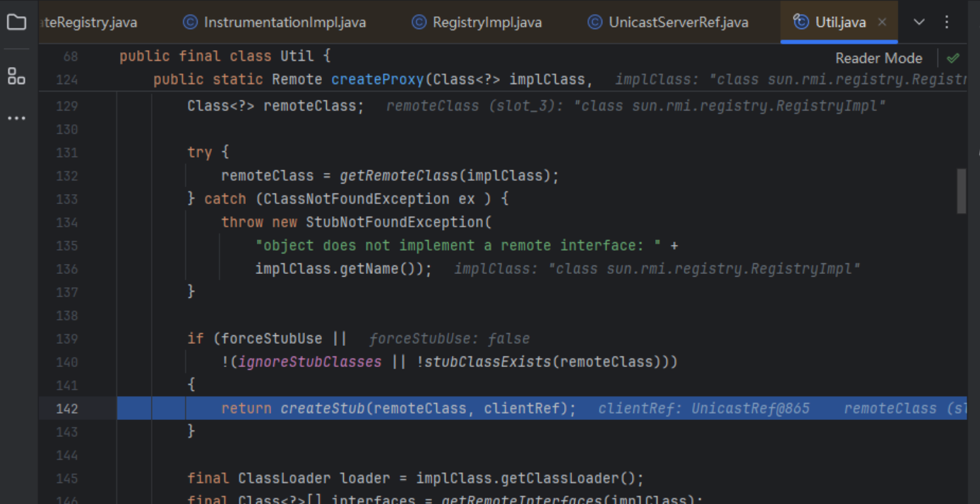Click the class icon beside InstrumentationImpl.java
Image resolution: width=980 pixels, height=504 pixels.
coord(190,23)
